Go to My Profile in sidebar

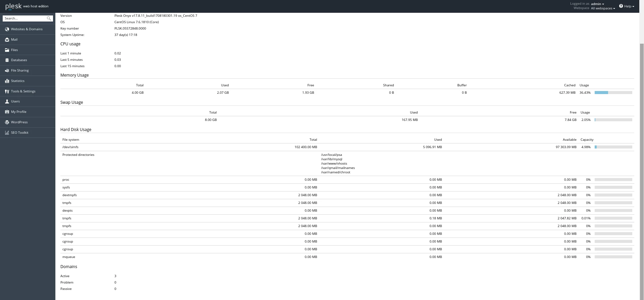coord(18,112)
